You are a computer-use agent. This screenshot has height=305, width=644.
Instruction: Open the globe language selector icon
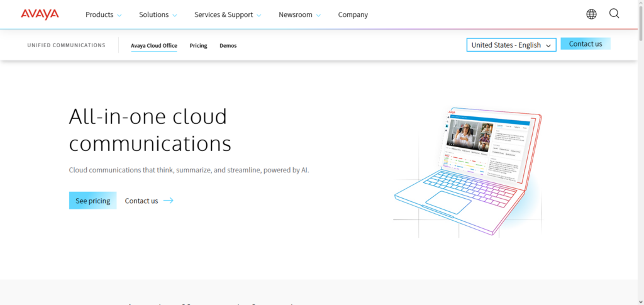(591, 14)
